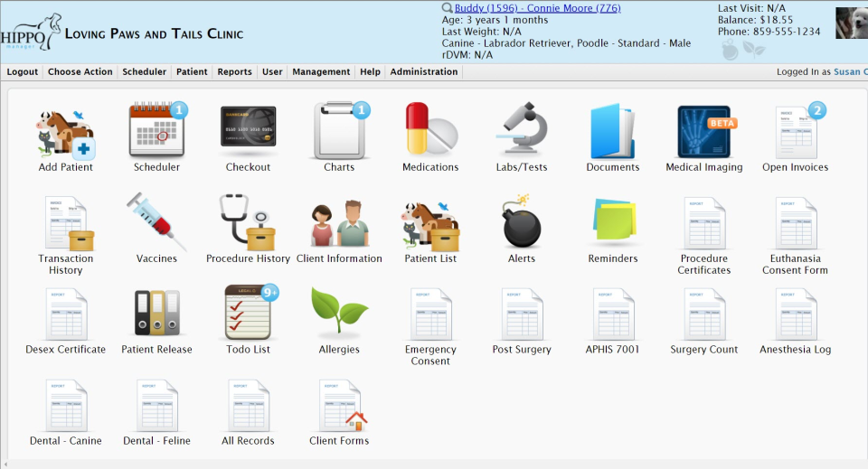
Task: Open Medications pill icon
Action: 430,130
